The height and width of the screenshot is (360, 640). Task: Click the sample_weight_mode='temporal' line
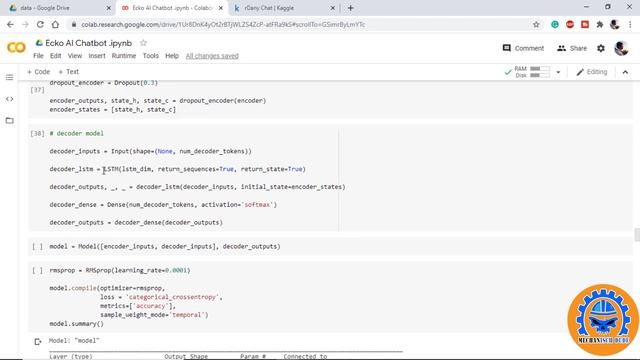(154, 315)
